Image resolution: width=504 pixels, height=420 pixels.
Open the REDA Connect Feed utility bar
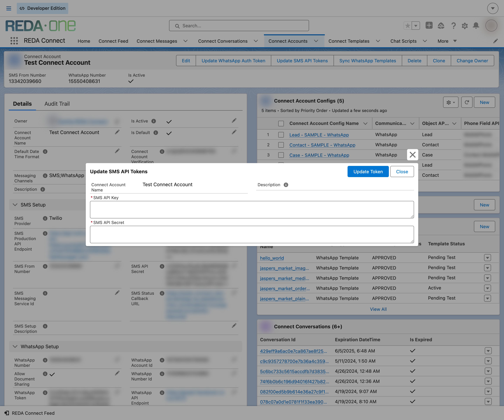(30, 413)
